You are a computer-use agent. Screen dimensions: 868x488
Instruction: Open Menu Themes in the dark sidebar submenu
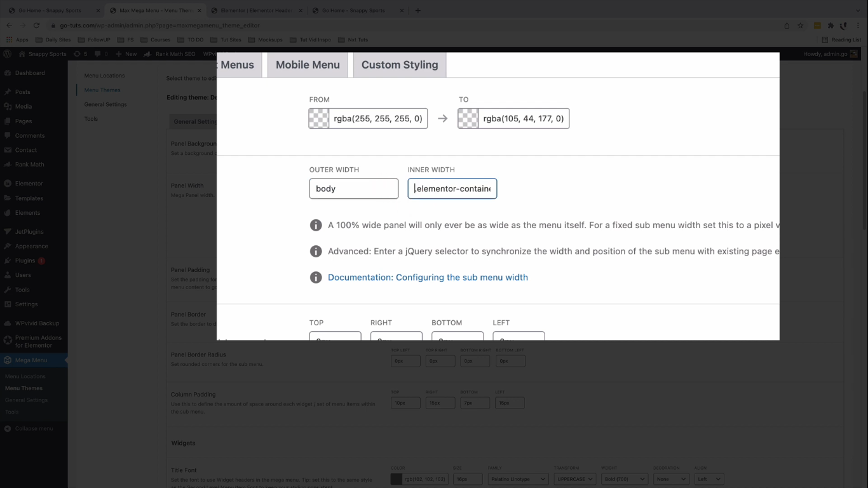point(24,388)
